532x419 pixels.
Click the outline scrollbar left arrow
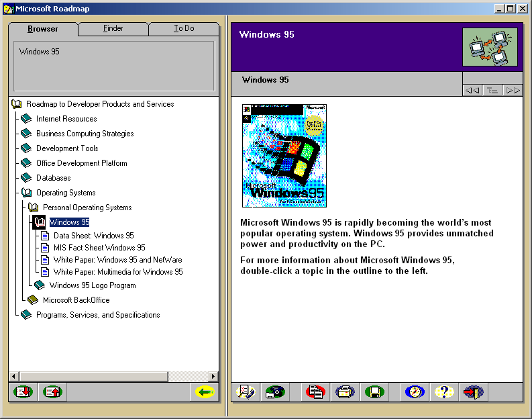coord(13,376)
